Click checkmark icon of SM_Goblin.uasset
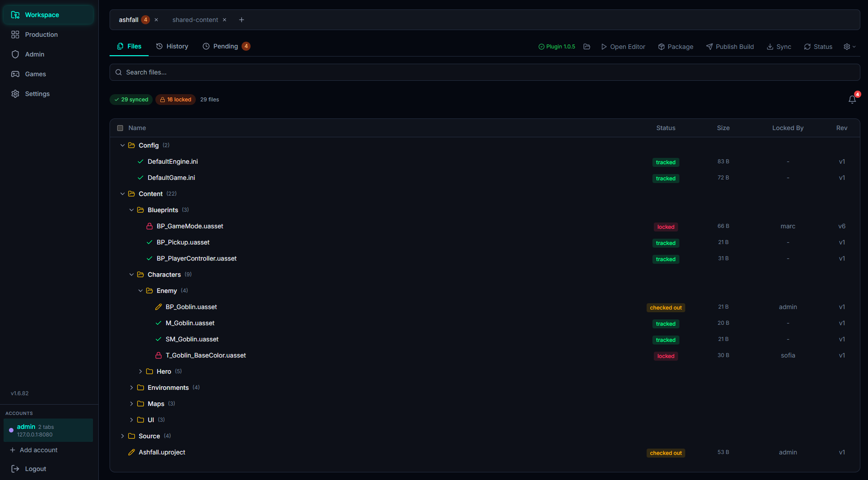Image resolution: width=868 pixels, height=480 pixels. (x=159, y=339)
